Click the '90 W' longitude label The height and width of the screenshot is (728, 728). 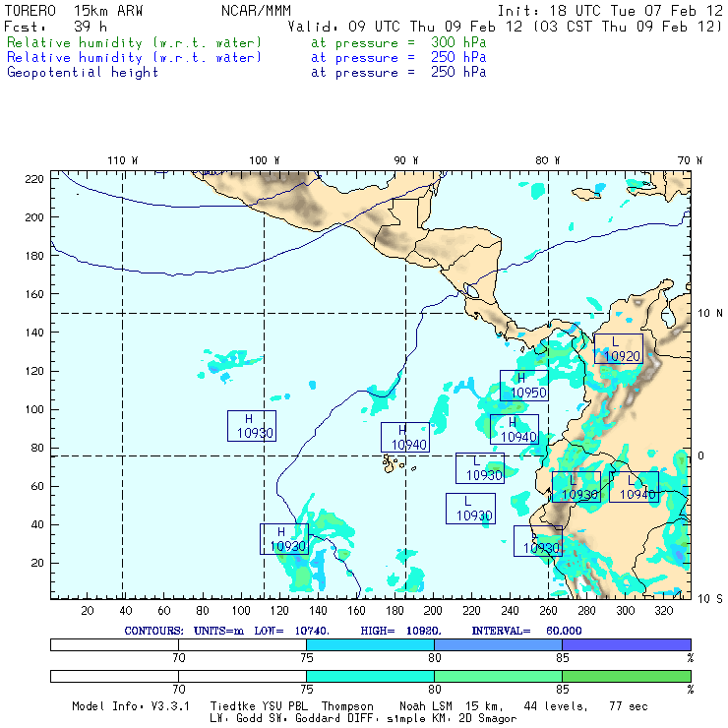tap(405, 160)
